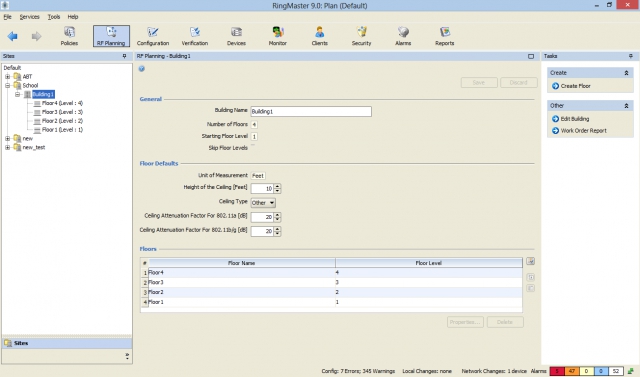The width and height of the screenshot is (640, 377).
Task: Click the move-down icon beside Floors table
Action: click(x=531, y=288)
